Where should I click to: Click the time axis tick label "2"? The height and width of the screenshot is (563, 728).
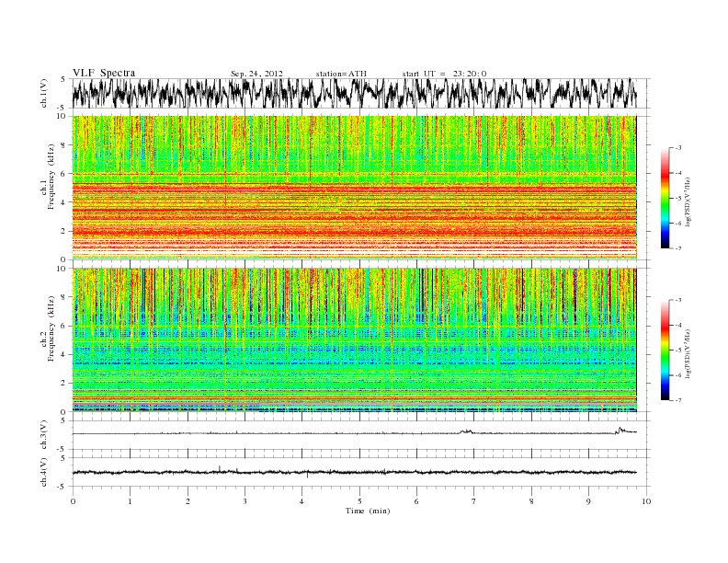(188, 501)
